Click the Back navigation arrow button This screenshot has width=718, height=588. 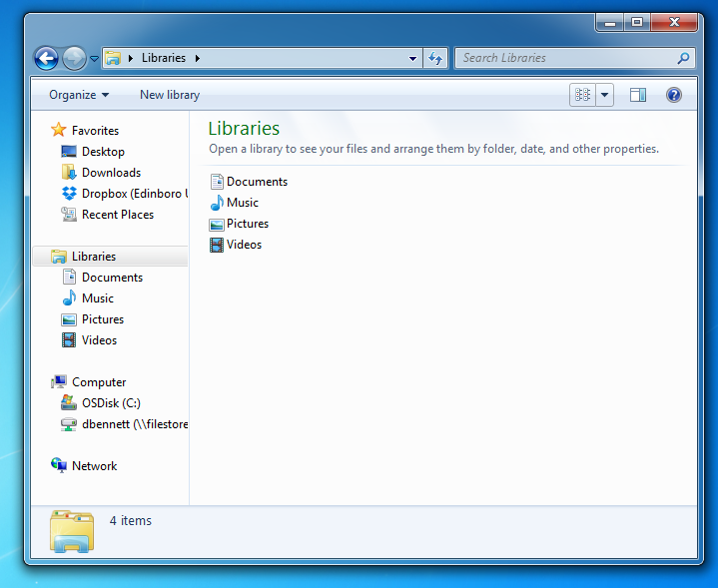[x=46, y=59]
